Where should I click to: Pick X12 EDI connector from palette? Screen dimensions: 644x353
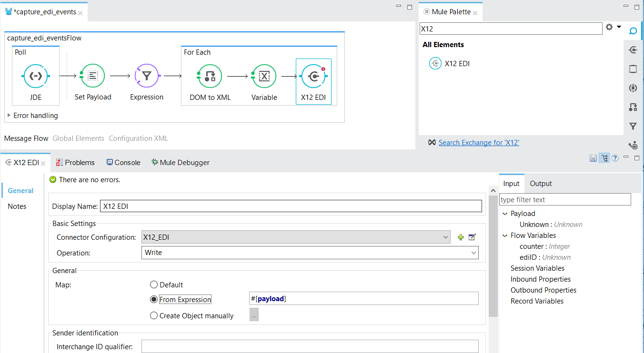point(450,63)
